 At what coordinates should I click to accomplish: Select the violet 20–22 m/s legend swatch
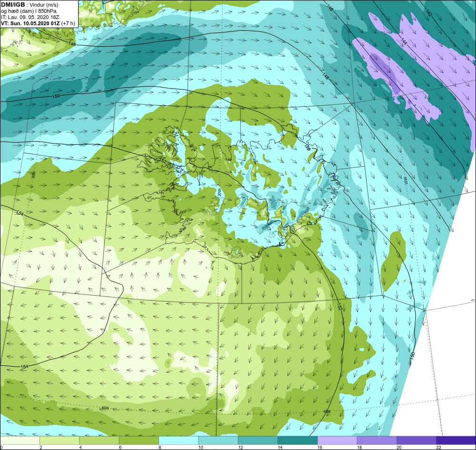pyautogui.click(x=416, y=440)
